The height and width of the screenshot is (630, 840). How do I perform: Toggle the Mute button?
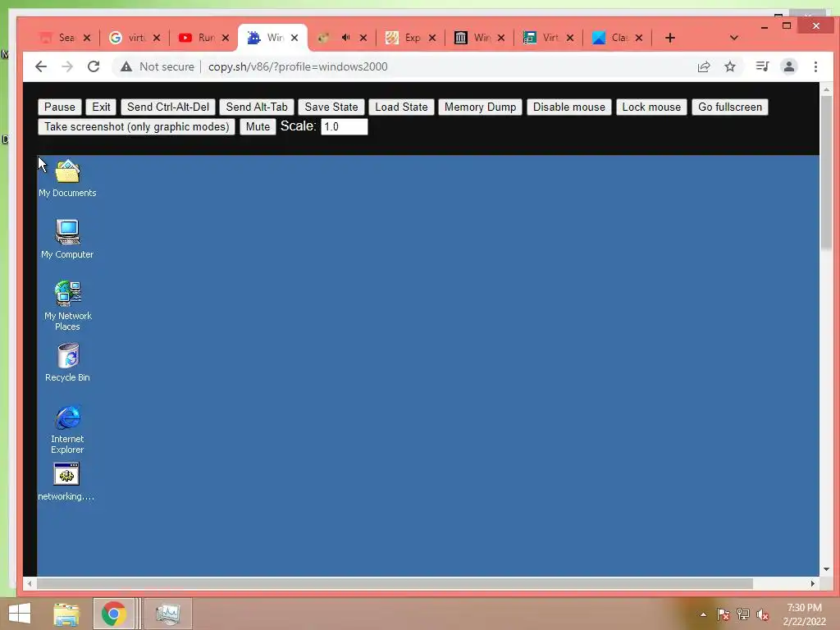(258, 126)
